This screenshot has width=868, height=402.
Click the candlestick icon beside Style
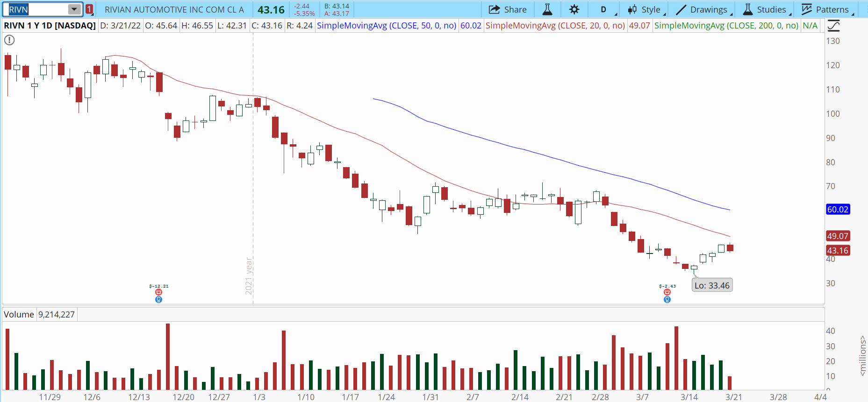632,9
